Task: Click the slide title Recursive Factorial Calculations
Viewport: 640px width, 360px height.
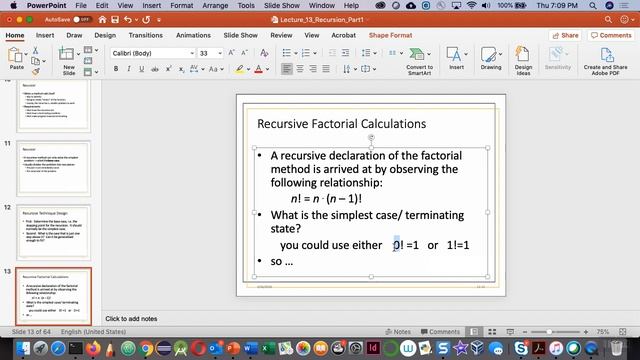Action: (341, 124)
